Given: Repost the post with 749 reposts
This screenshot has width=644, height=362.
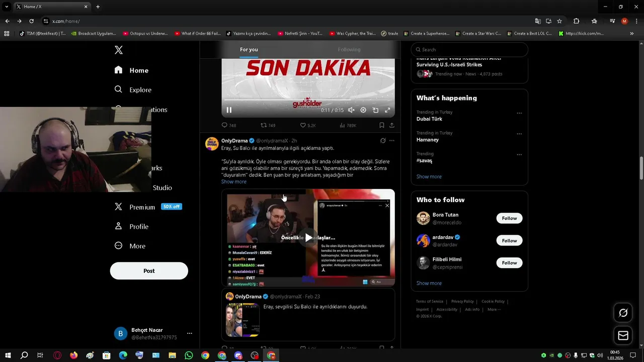Looking at the screenshot, I should (268, 125).
